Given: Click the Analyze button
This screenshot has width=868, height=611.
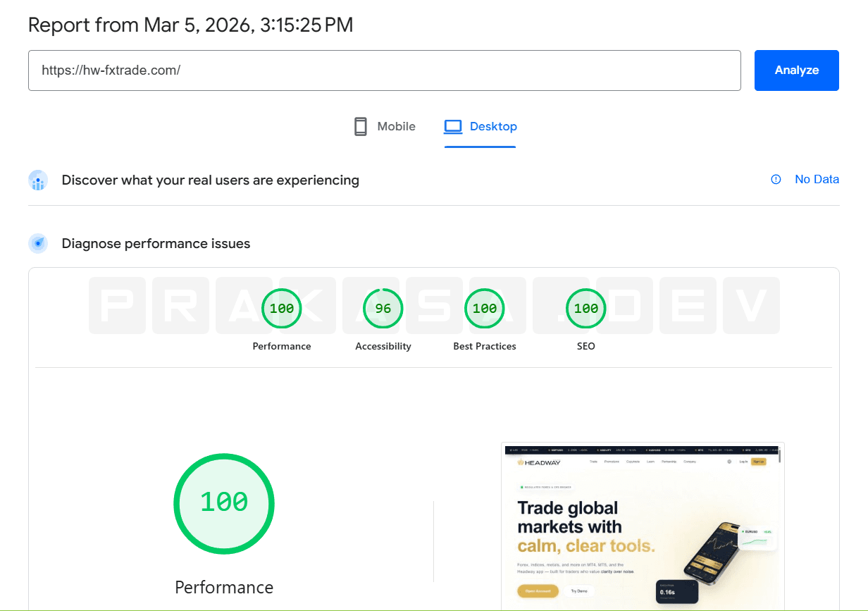Looking at the screenshot, I should point(796,70).
